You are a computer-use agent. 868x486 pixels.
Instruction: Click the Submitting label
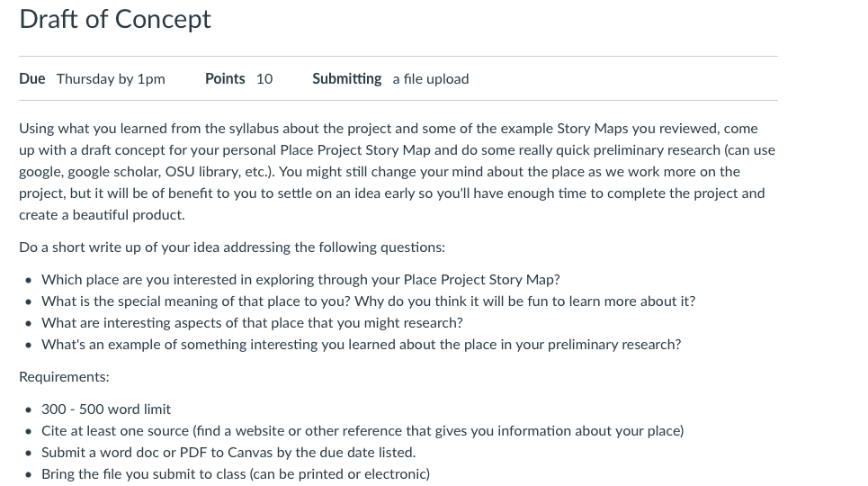point(346,79)
